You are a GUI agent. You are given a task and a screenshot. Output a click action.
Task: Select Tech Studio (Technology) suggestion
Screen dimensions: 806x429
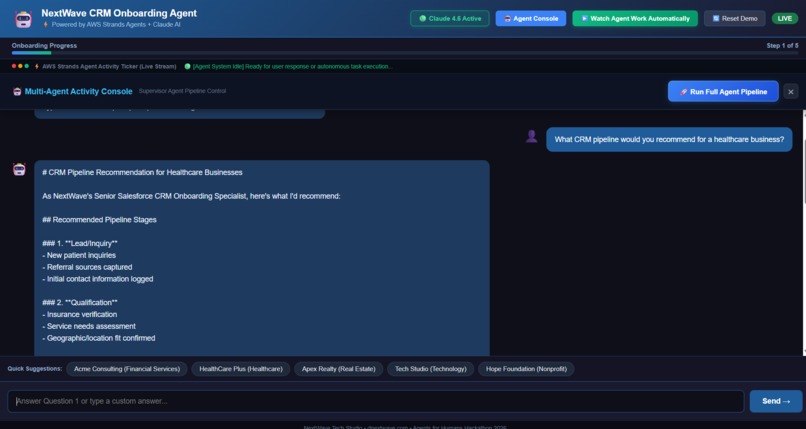point(431,369)
